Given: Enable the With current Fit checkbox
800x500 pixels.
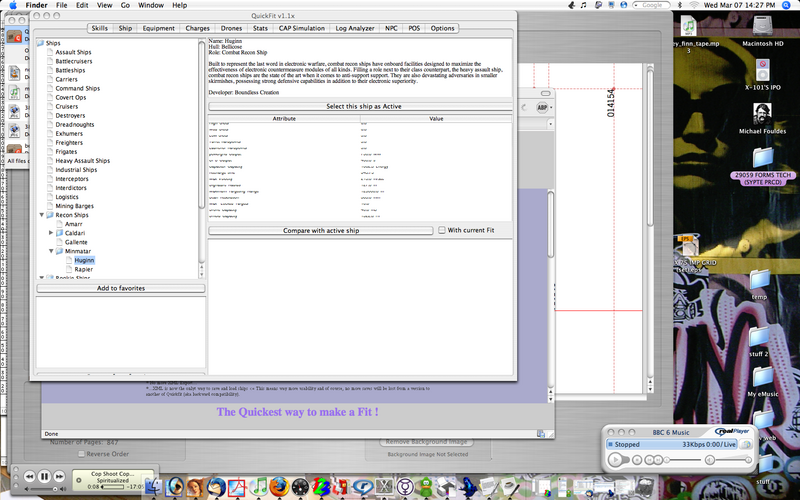Looking at the screenshot, I should [x=442, y=230].
